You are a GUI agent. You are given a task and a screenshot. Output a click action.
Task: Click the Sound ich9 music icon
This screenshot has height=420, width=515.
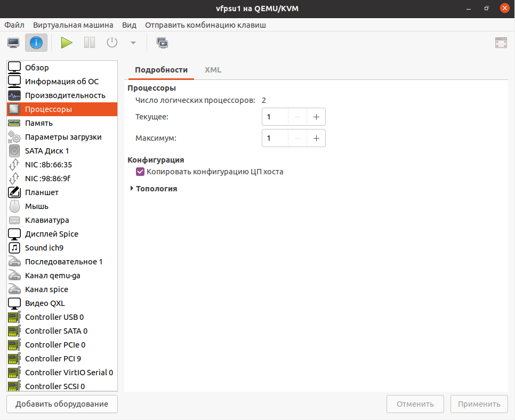point(14,248)
